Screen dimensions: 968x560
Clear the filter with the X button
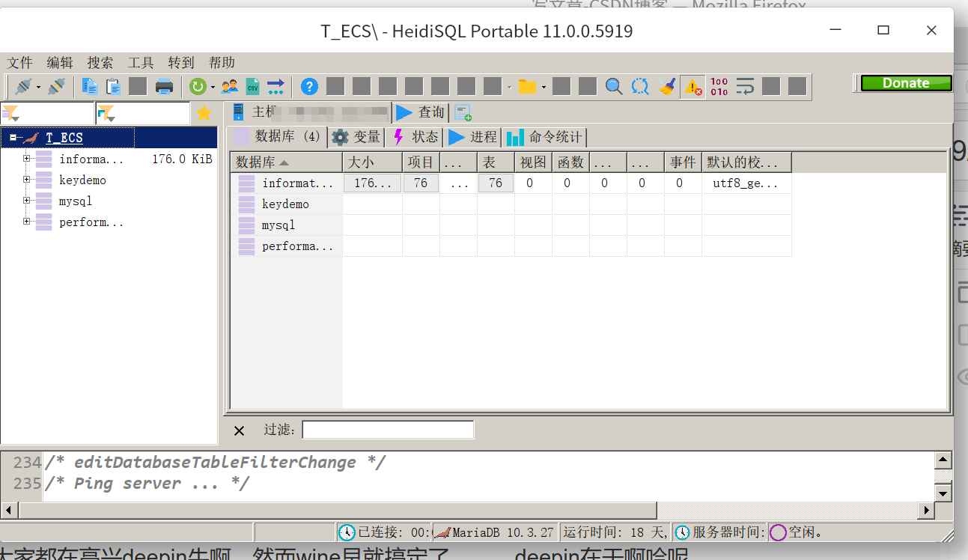(238, 430)
